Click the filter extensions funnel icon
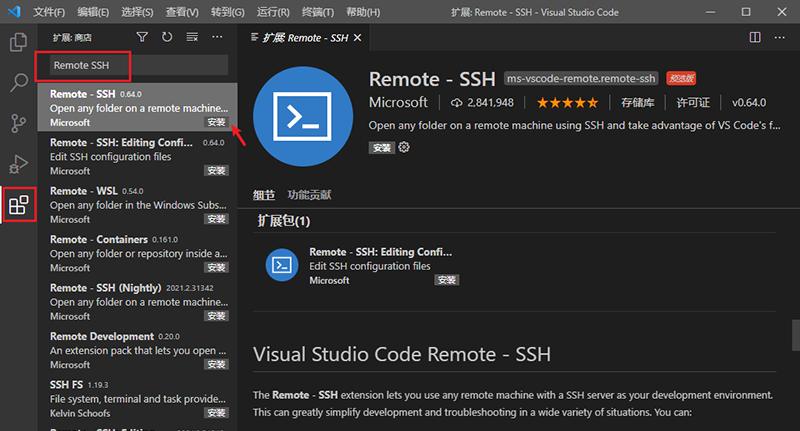This screenshot has width=800, height=431. coord(142,37)
